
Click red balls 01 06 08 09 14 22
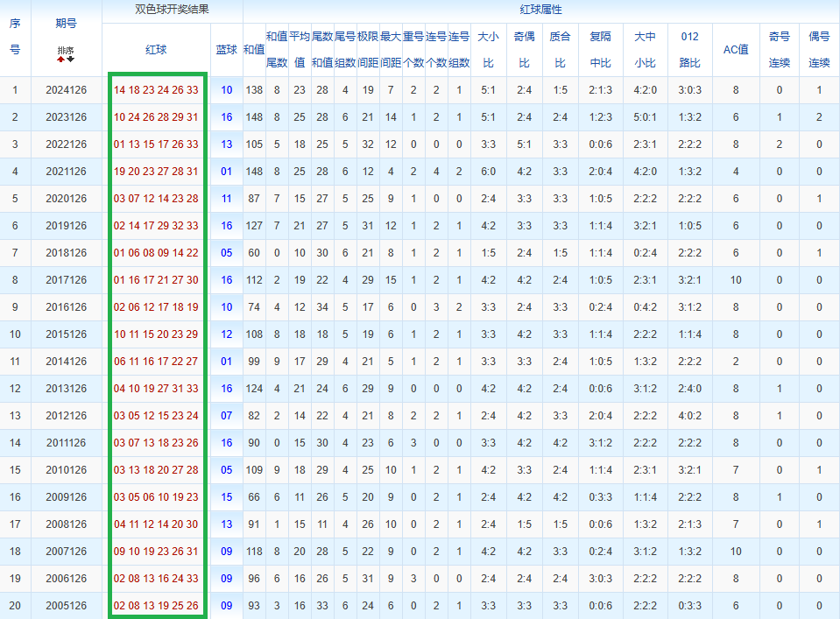click(x=156, y=253)
